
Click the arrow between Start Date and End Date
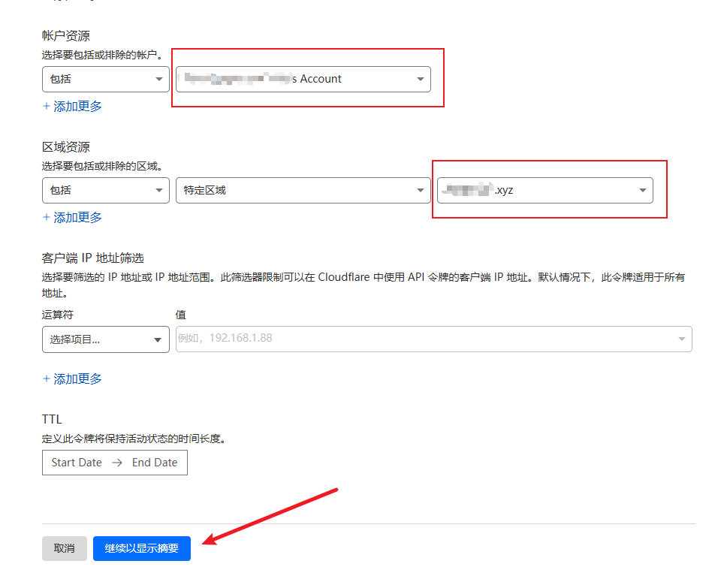(x=117, y=463)
